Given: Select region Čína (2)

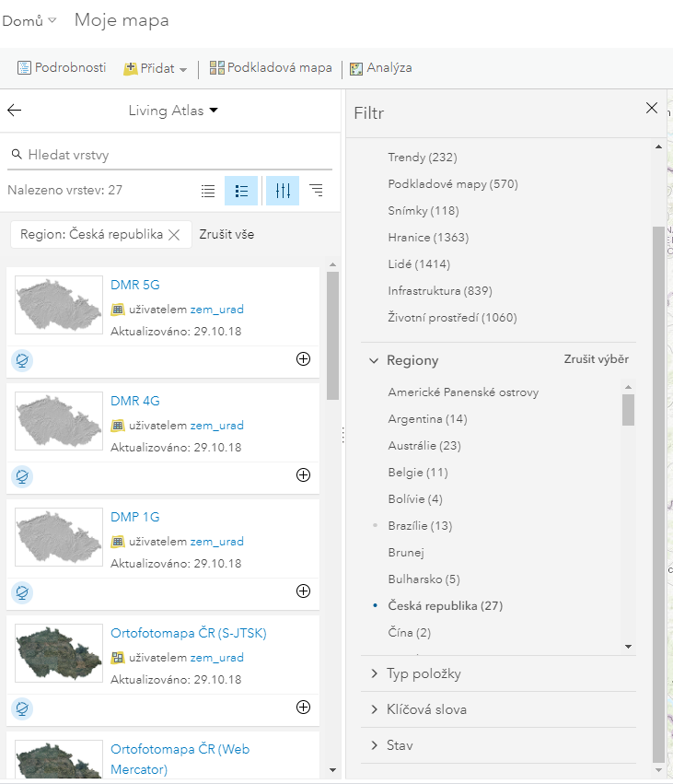Looking at the screenshot, I should coord(409,633).
